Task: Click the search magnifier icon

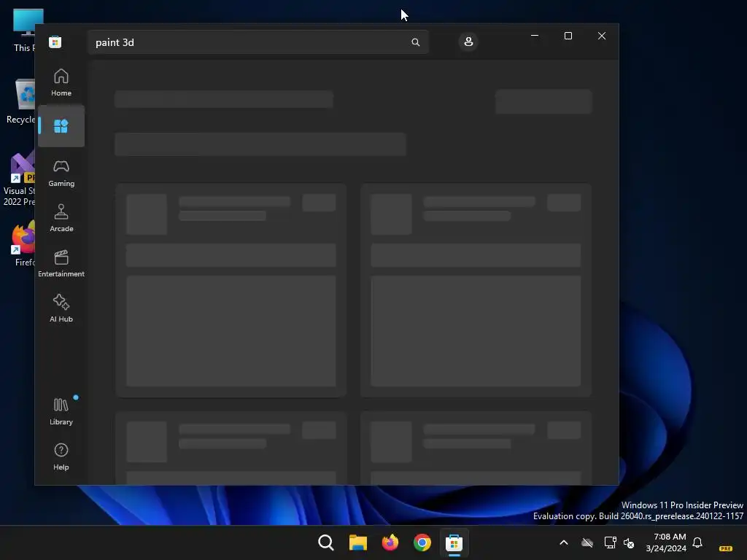Action: pos(415,42)
